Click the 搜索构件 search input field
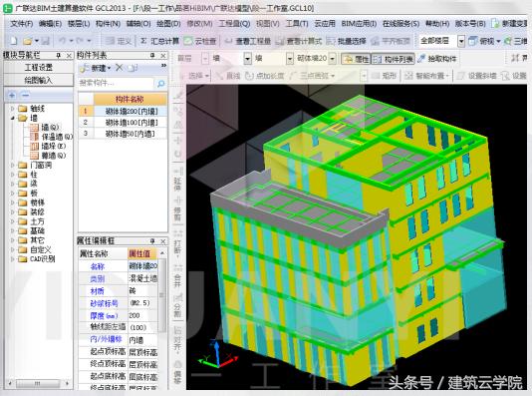Viewport: 532px width, 396px height. click(116, 83)
